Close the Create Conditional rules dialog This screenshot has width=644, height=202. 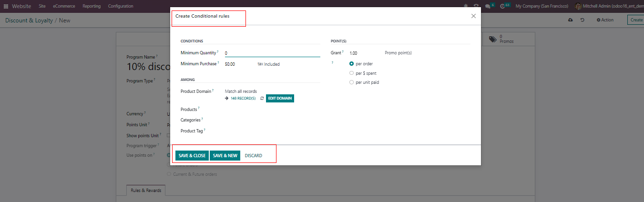pos(473,16)
